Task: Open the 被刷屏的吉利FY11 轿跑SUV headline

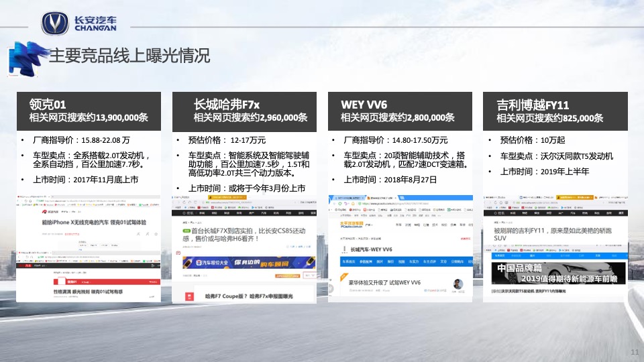Action: [552, 234]
